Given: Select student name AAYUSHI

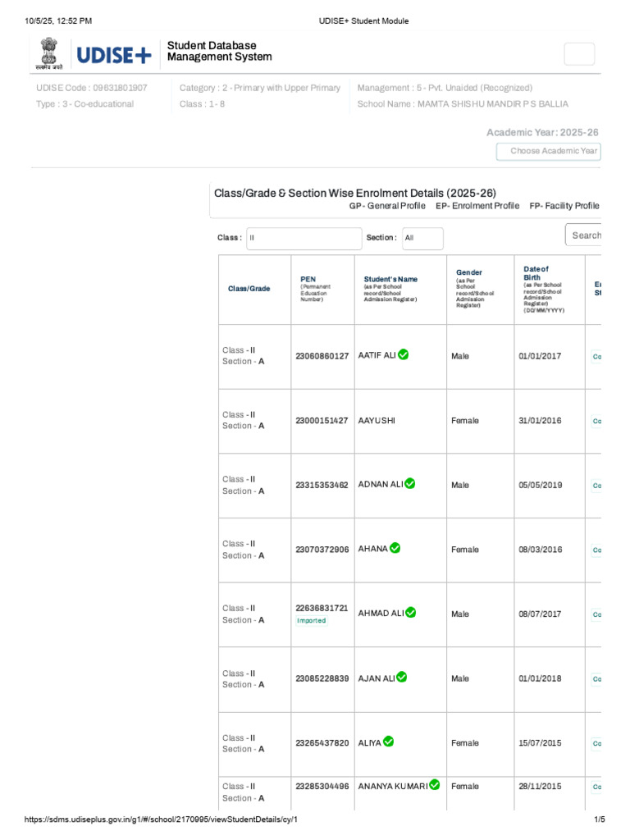Looking at the screenshot, I should [377, 421].
